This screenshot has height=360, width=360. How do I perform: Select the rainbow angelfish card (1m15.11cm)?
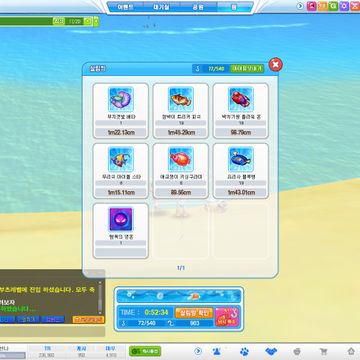click(x=121, y=171)
